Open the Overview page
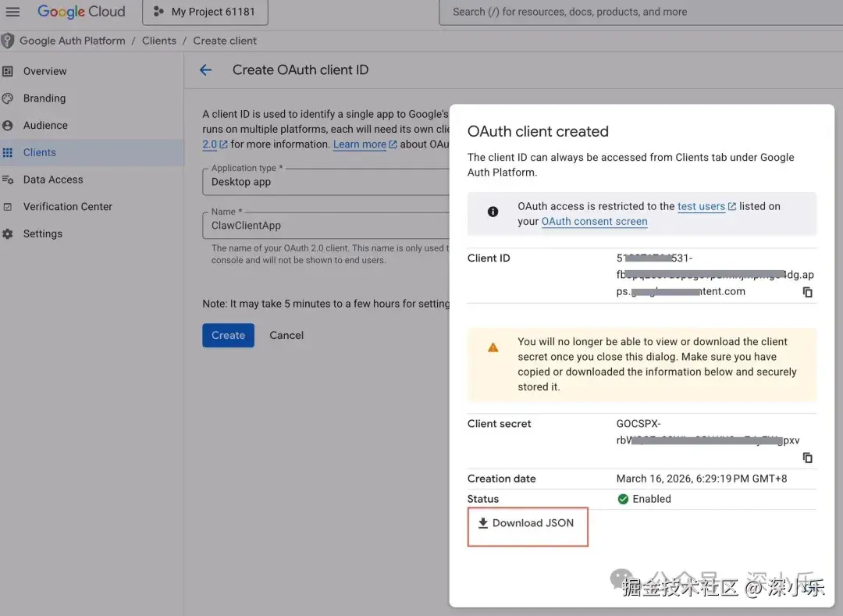 tap(44, 71)
